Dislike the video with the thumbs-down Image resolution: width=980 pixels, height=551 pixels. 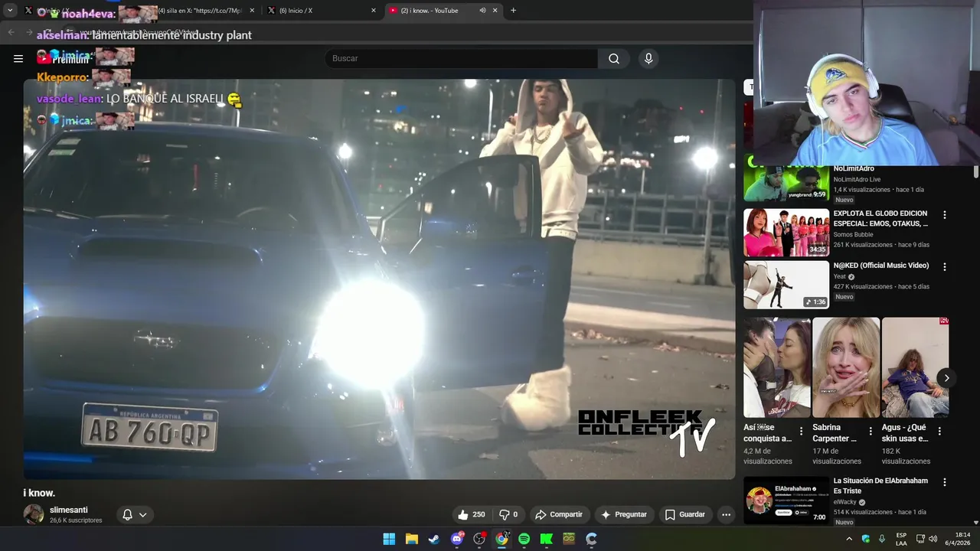click(x=509, y=514)
